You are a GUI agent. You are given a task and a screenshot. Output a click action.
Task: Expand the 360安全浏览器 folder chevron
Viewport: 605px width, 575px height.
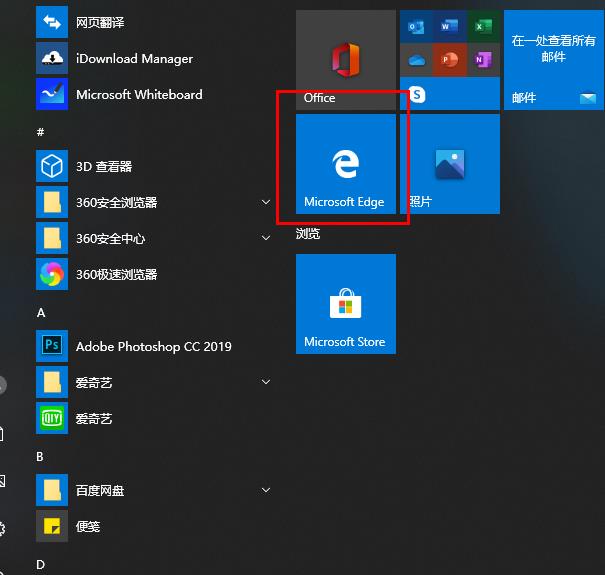click(x=266, y=203)
